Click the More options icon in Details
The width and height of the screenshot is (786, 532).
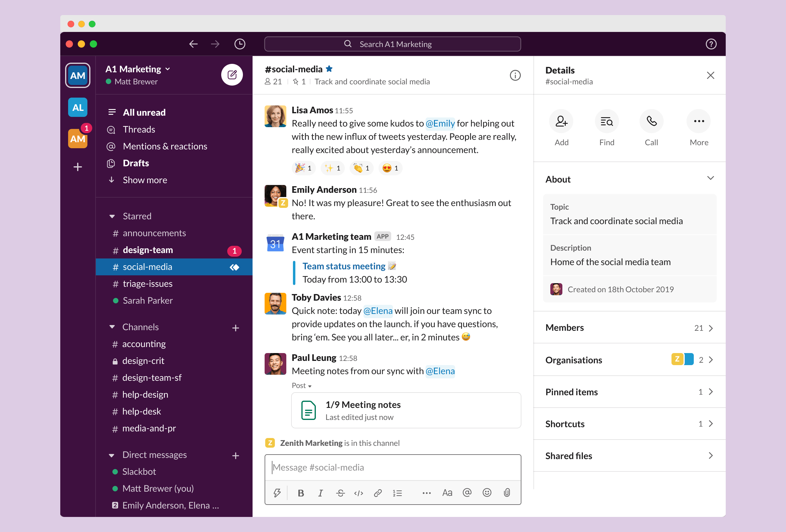(698, 122)
